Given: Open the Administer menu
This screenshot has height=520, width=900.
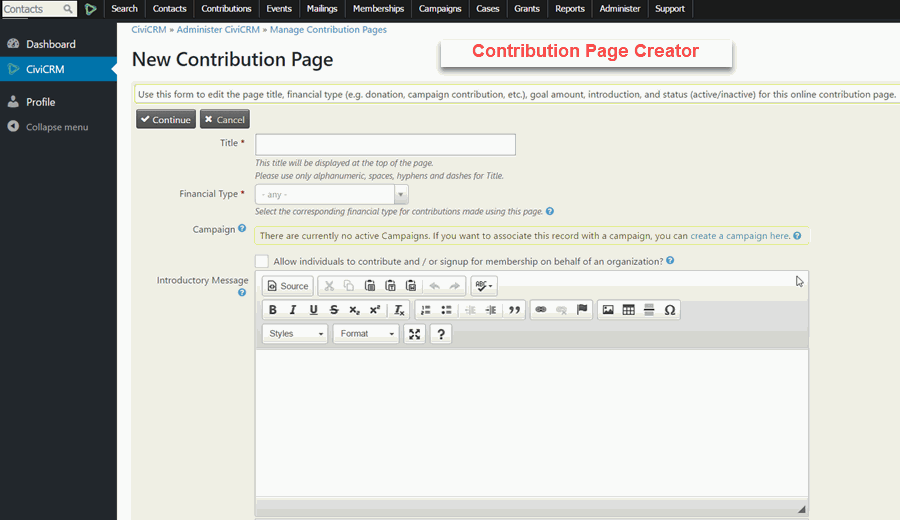Looking at the screenshot, I should coord(620,9).
